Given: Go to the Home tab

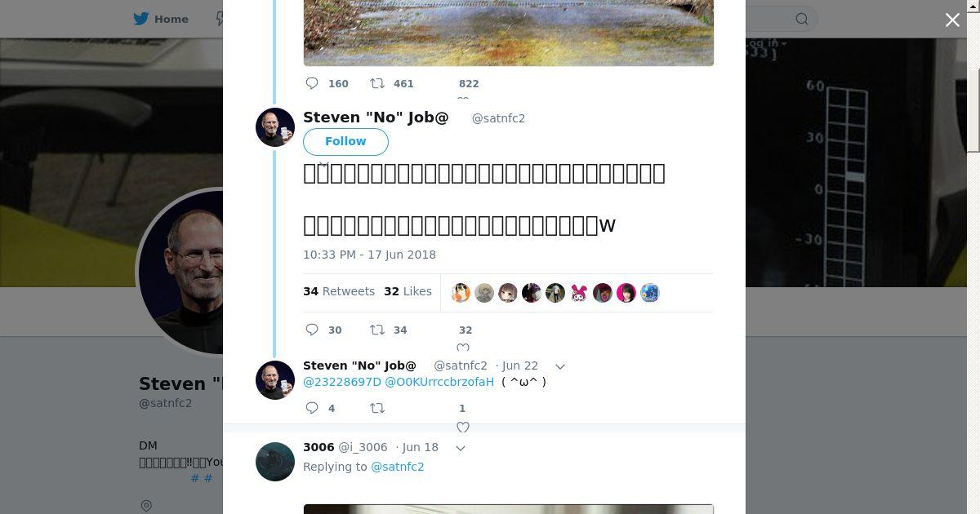Looking at the screenshot, I should pyautogui.click(x=162, y=19).
